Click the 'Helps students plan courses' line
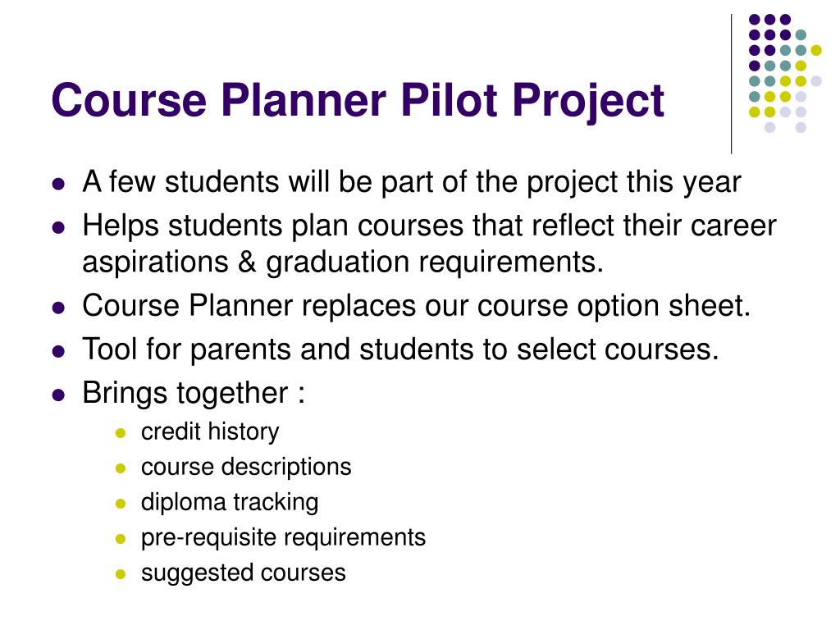 [429, 226]
